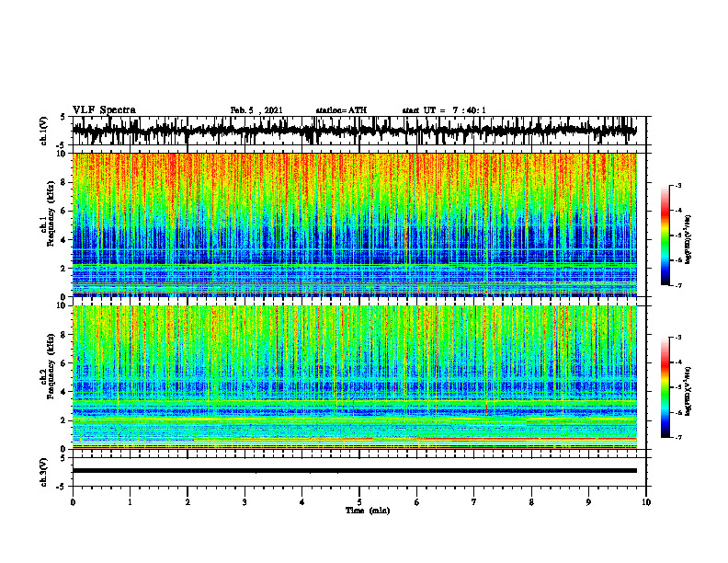Click the ch.1 colorbar log(PSD) label
The width and height of the screenshot is (728, 563).
pos(688,239)
